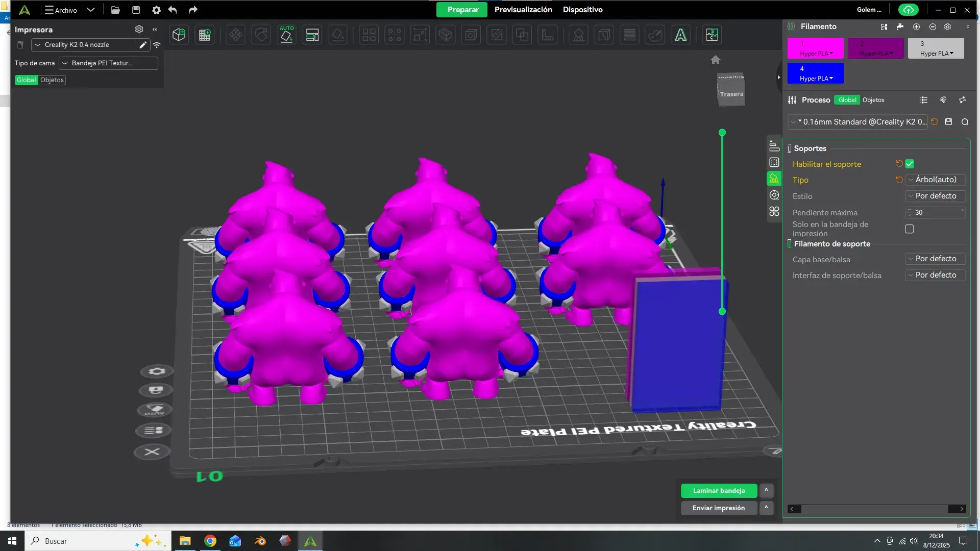Open the Capa base/balsa filament dropdown

tap(936, 259)
